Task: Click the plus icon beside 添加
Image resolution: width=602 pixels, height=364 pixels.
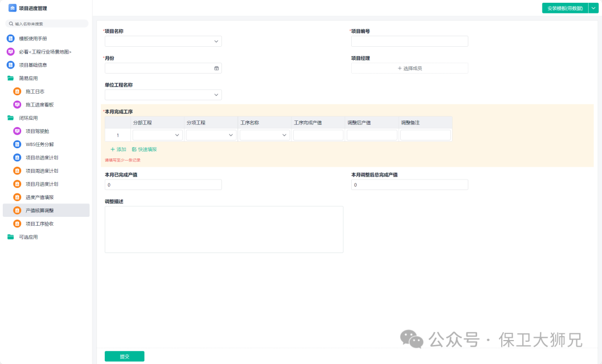Action: [113, 149]
